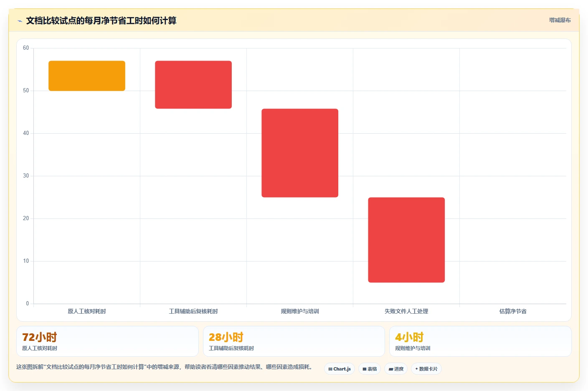Click the orange 原人工核对耗时 bar
This screenshot has height=391, width=588.
(87, 76)
